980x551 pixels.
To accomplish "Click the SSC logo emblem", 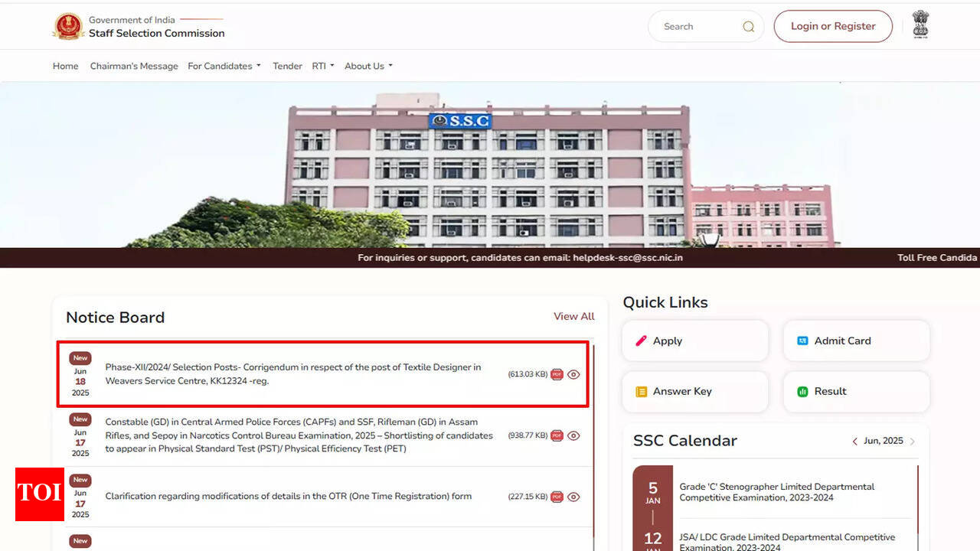I will [x=68, y=27].
